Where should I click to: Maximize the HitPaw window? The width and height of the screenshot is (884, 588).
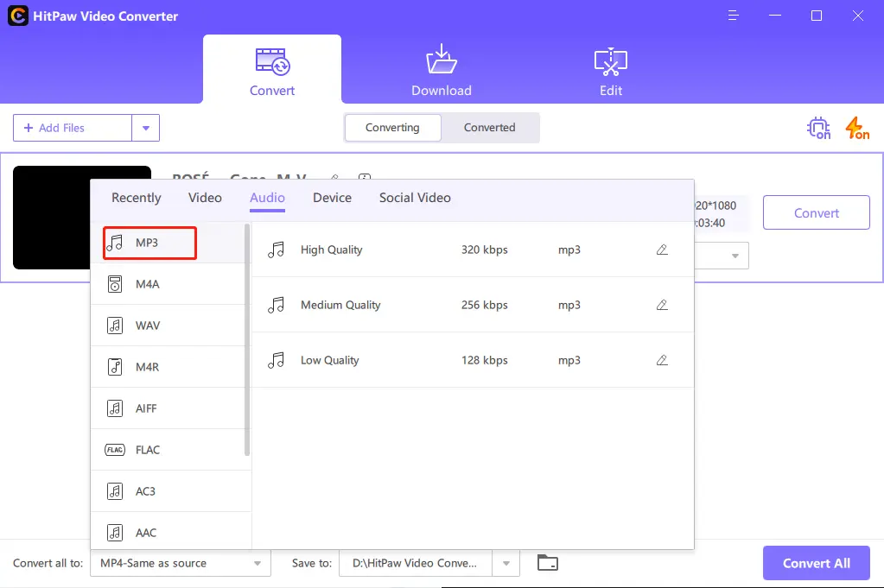[x=817, y=16]
